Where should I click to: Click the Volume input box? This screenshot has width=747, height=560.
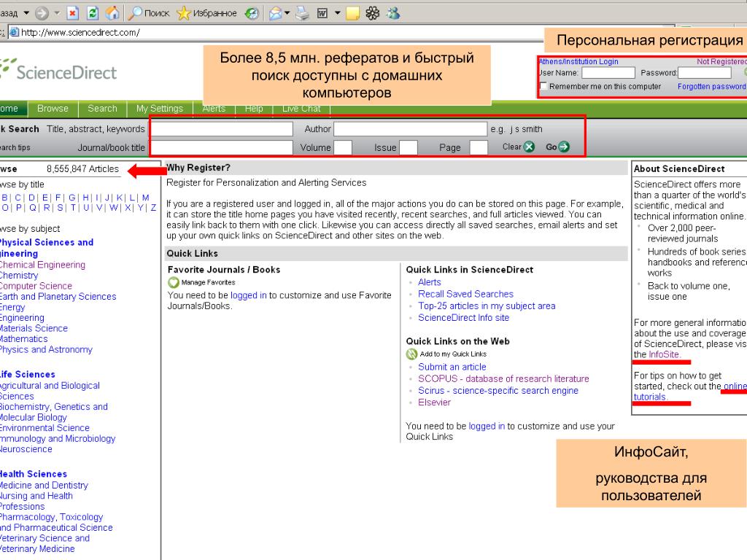point(343,147)
